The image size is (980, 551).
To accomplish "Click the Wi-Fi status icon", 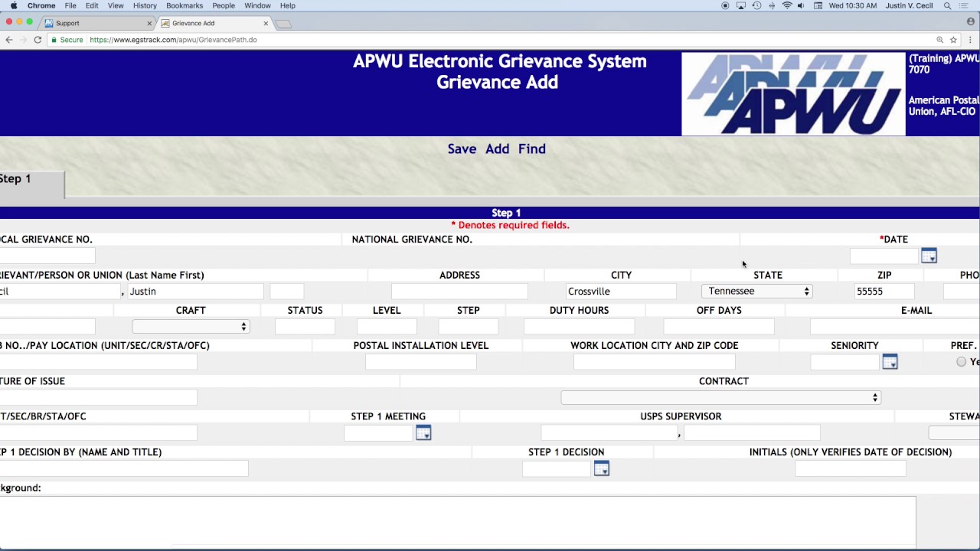I will click(x=787, y=5).
